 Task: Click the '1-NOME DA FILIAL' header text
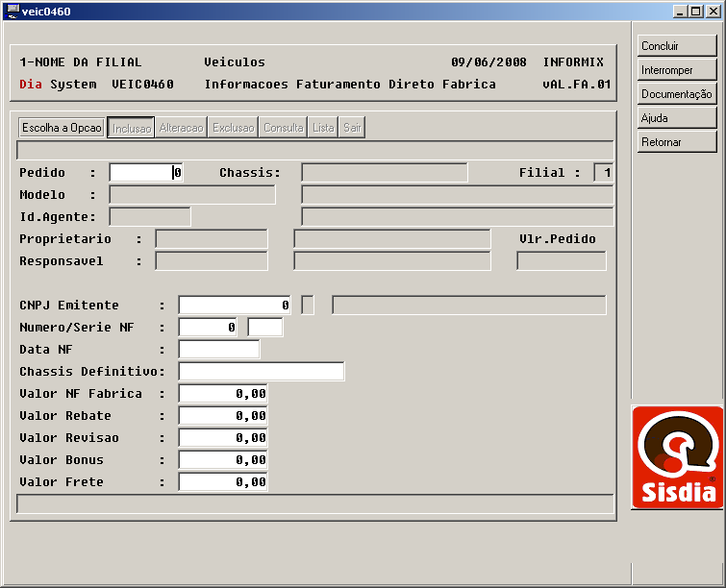pos(81,62)
